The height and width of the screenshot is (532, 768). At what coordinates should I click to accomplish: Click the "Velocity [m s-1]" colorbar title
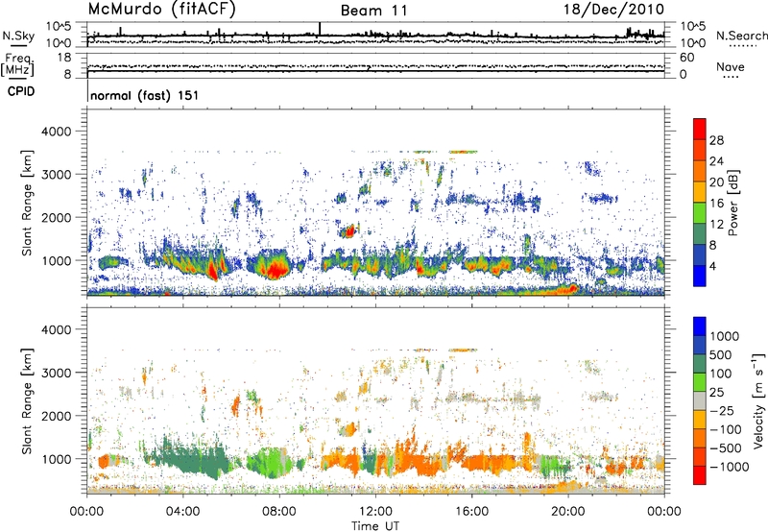758,399
